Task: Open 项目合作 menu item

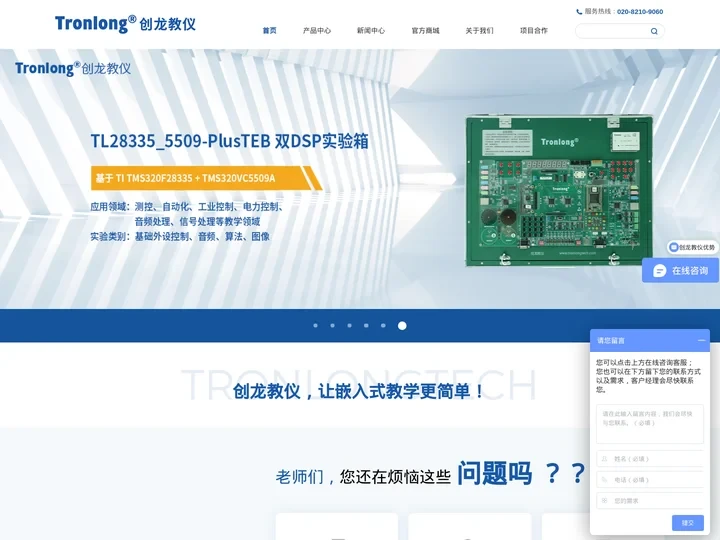Action: (534, 31)
